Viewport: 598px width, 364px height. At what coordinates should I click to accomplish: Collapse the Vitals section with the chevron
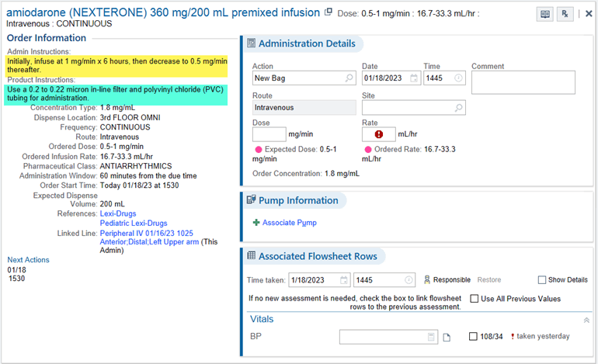(x=586, y=320)
